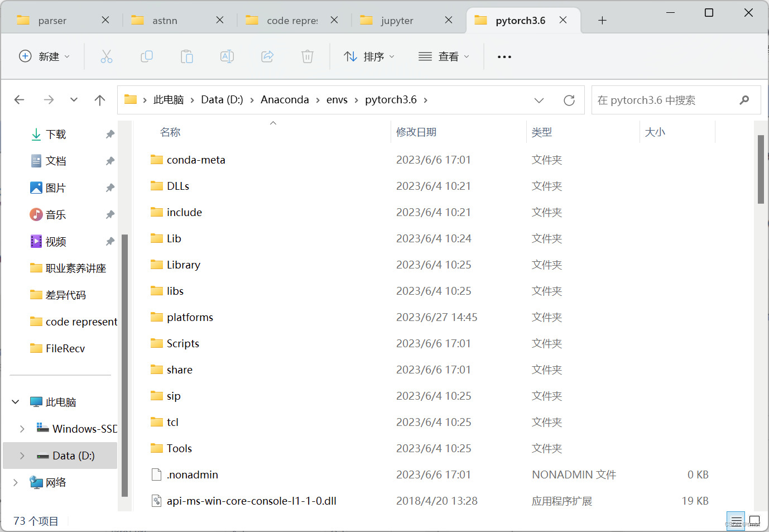Screen dimensions: 769x532
Task: Click the file list vertical scrollbar
Action: click(761, 169)
